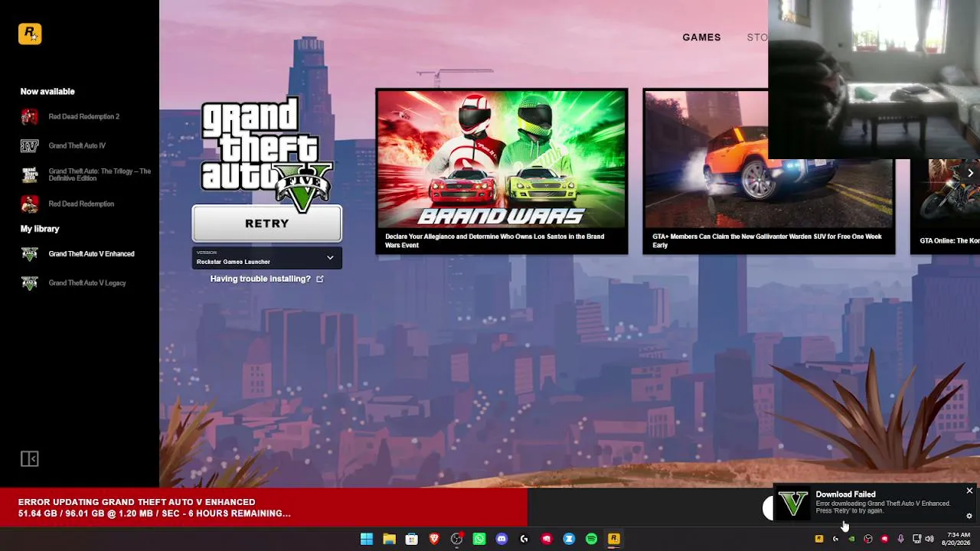This screenshot has height=551, width=980.
Task: Open the Brand Wars event thumbnail
Action: point(501,158)
